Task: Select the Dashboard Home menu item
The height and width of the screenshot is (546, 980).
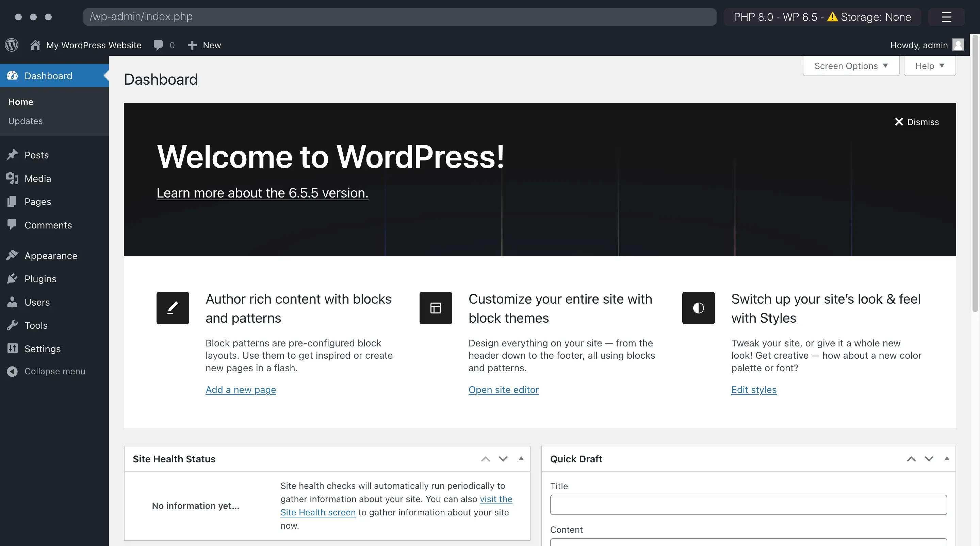Action: [20, 101]
